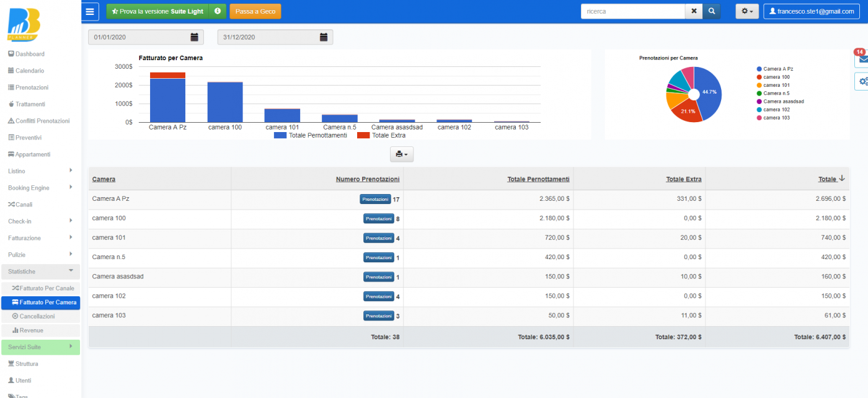Click Camera A Pz pie legend dot
The height and width of the screenshot is (398, 868).
pyautogui.click(x=759, y=69)
